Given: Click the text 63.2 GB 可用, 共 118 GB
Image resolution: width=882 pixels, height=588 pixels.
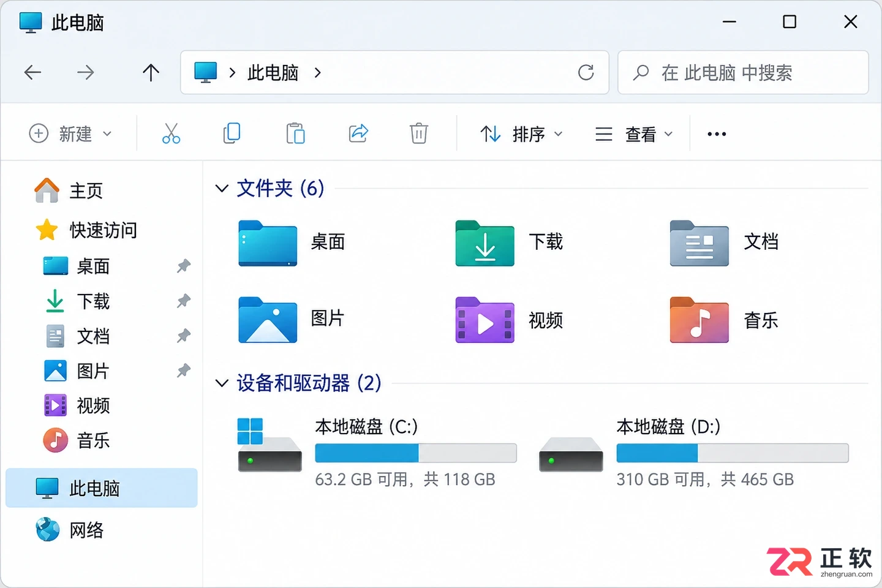Looking at the screenshot, I should 405,479.
